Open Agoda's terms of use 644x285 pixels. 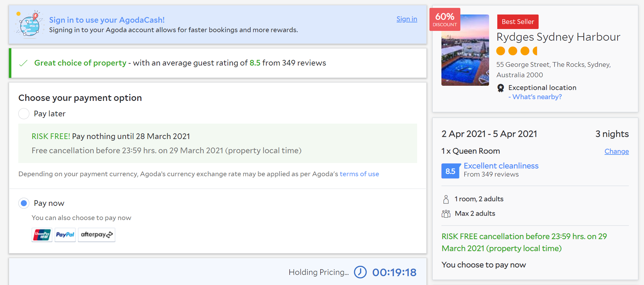coord(359,174)
